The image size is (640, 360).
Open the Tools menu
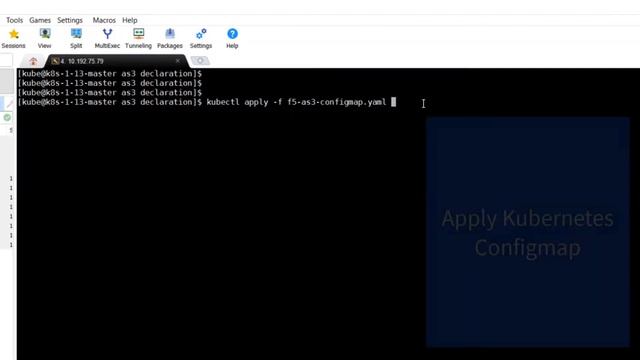(14, 20)
